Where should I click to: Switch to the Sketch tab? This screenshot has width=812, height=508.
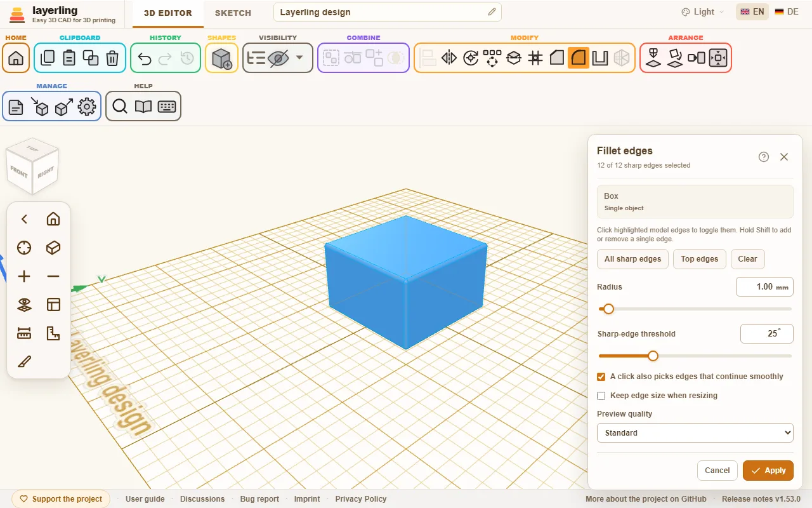(x=233, y=13)
